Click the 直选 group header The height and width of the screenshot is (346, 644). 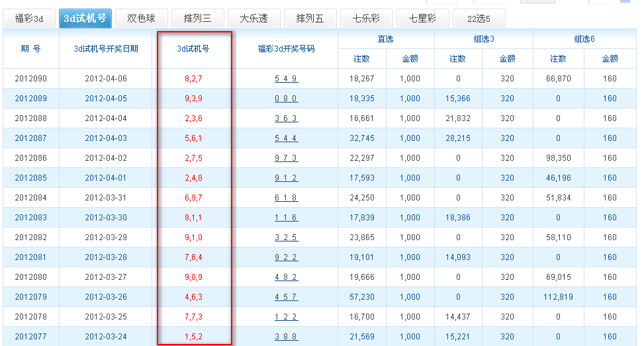tap(386, 39)
